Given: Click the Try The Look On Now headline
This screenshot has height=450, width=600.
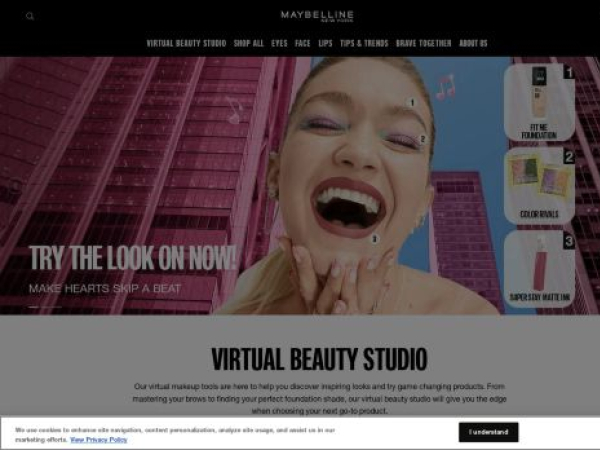Looking at the screenshot, I should 133,258.
